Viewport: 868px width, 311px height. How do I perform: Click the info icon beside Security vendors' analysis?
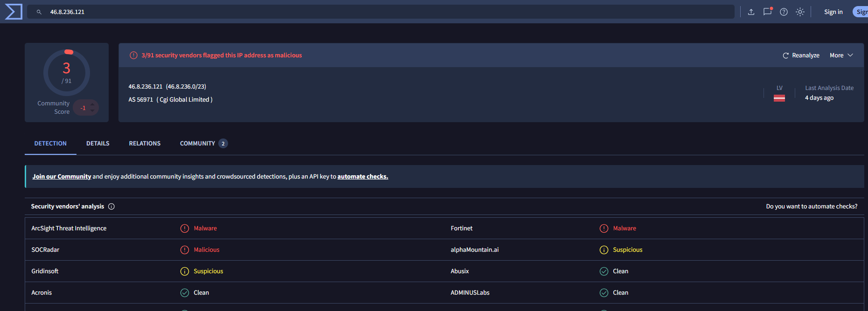[x=111, y=207]
